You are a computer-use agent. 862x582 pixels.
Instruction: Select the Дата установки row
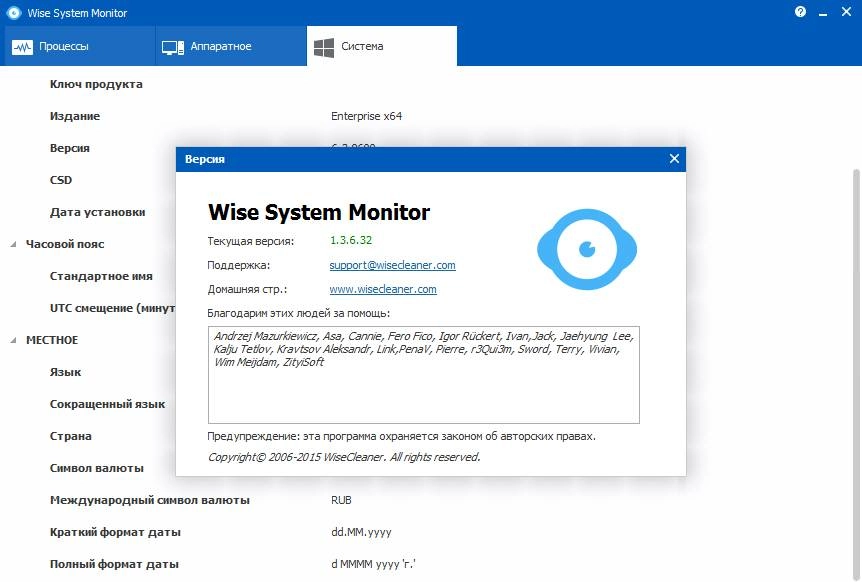[98, 212]
